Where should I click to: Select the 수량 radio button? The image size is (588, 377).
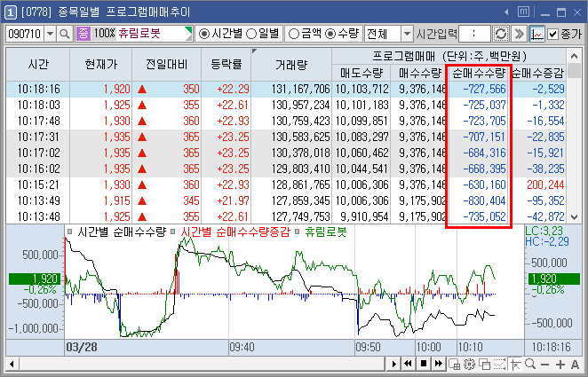[330, 34]
